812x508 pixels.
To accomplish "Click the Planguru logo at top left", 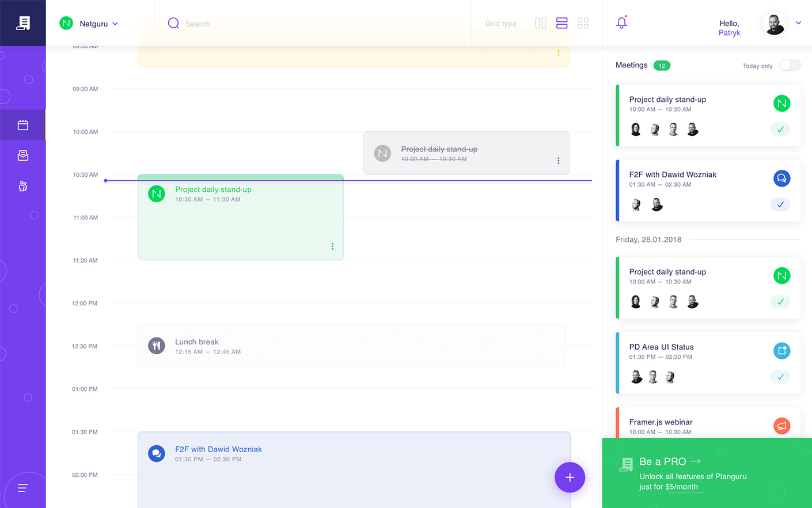I will [22, 22].
